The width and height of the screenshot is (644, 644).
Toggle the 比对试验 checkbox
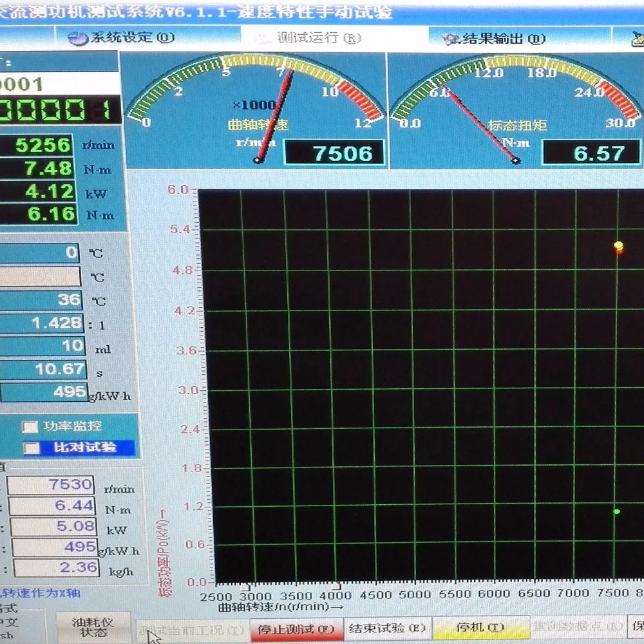(x=31, y=448)
